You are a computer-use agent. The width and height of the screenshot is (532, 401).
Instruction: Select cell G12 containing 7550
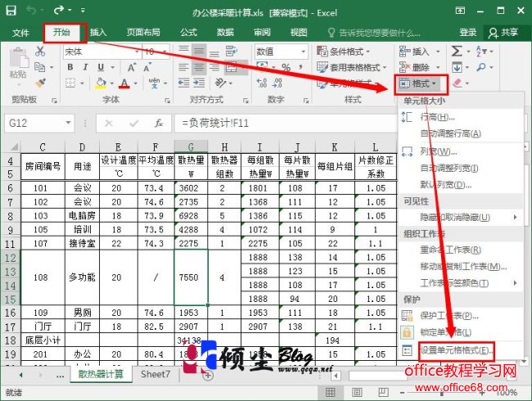(191, 277)
